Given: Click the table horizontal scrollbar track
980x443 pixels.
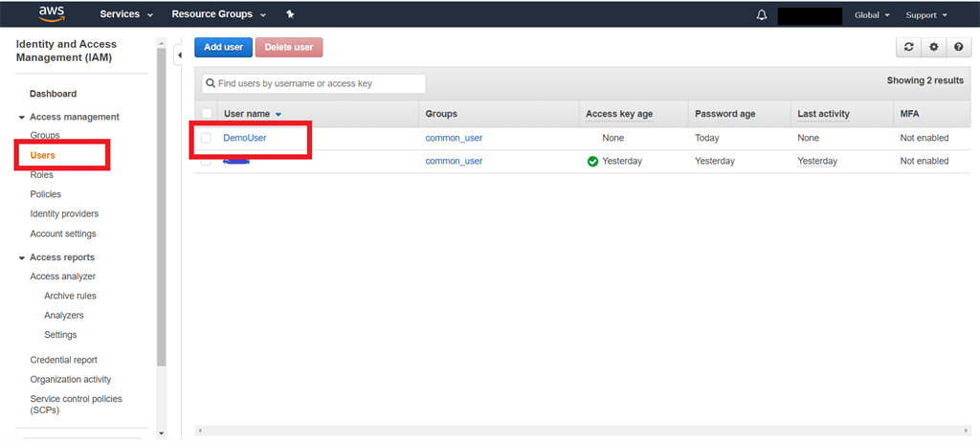Looking at the screenshot, I should (x=581, y=431).
